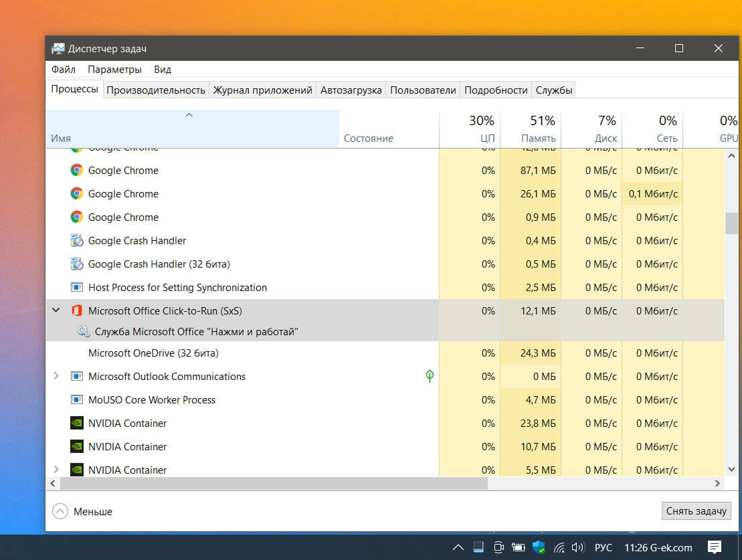Click the Microsoft Office Click-to-Run icon
This screenshot has height=560, width=742.
pos(77,310)
